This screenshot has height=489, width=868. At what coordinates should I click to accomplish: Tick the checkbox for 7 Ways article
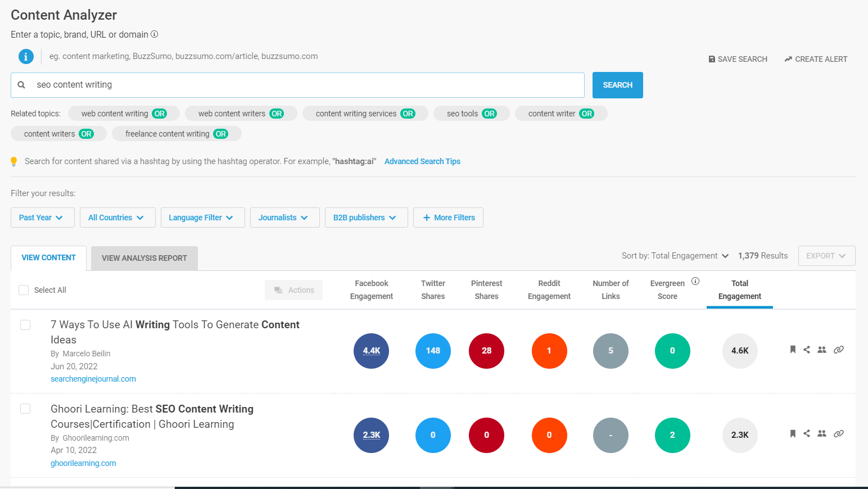coord(25,325)
